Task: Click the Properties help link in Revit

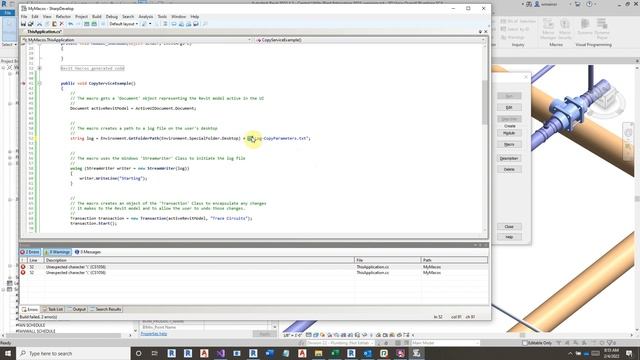Action: click(154, 334)
